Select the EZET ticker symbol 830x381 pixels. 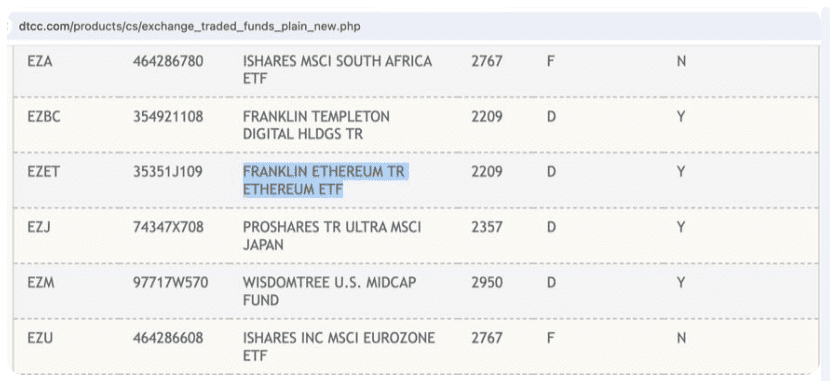[43, 172]
